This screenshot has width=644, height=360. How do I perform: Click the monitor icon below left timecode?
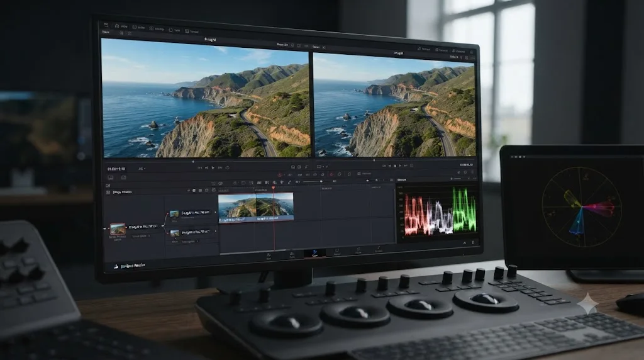(x=111, y=177)
